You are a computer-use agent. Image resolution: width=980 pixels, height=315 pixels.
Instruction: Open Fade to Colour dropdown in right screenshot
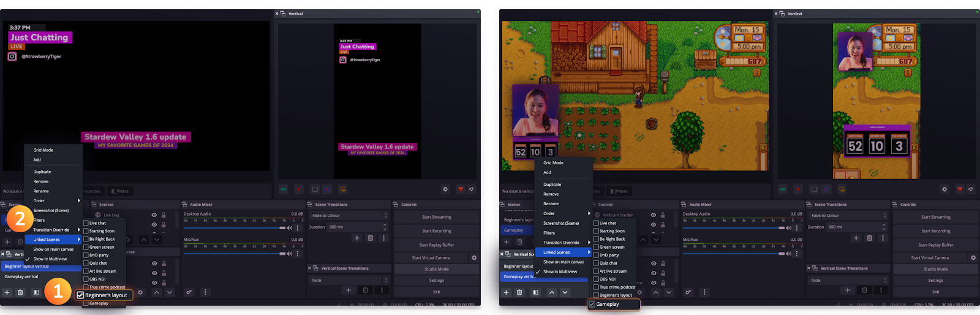(848, 216)
